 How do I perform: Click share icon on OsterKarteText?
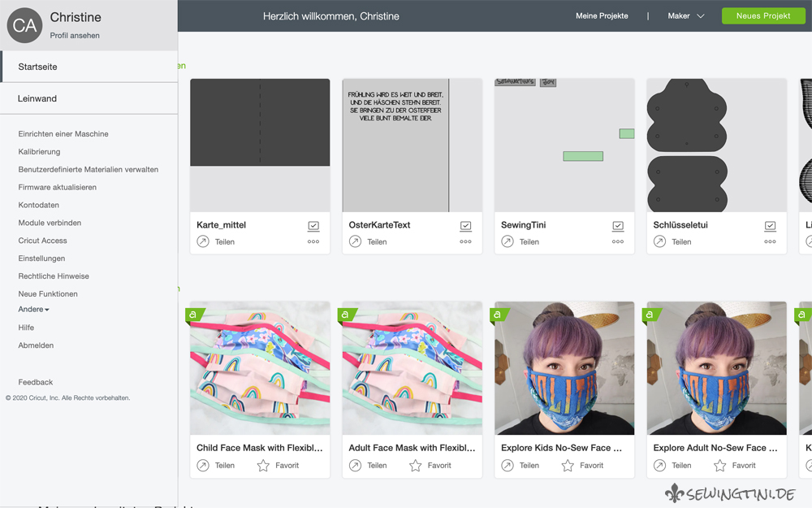(x=356, y=241)
